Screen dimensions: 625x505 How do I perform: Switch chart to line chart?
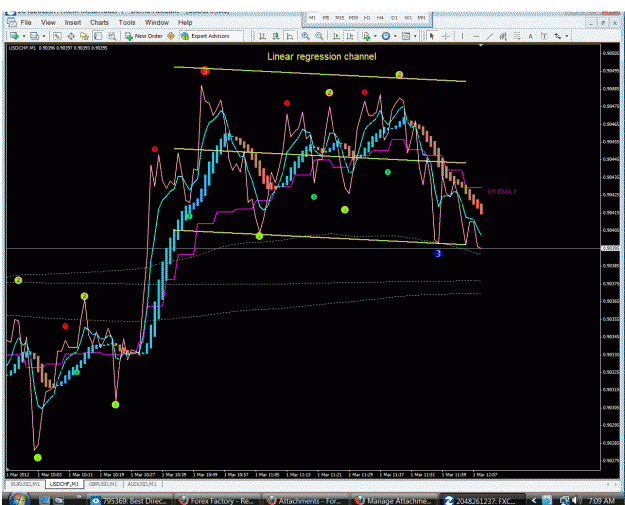[290, 36]
